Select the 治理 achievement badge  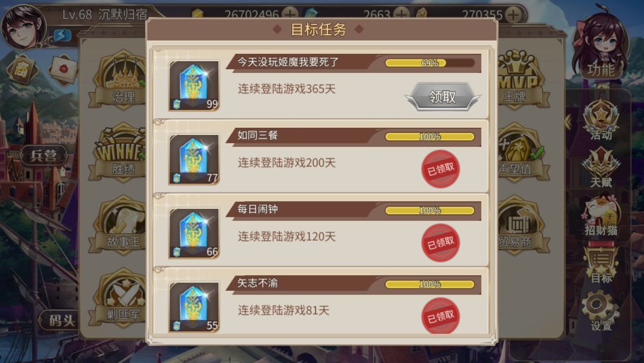119,79
